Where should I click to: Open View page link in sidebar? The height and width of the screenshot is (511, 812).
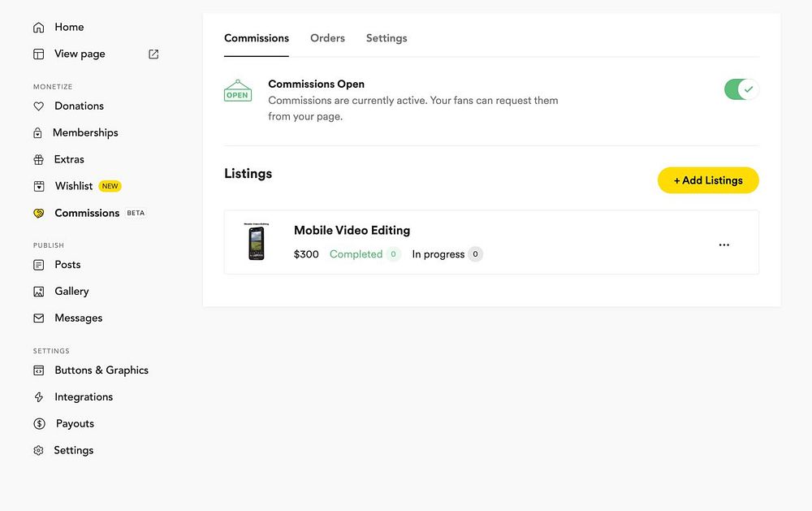coord(80,54)
